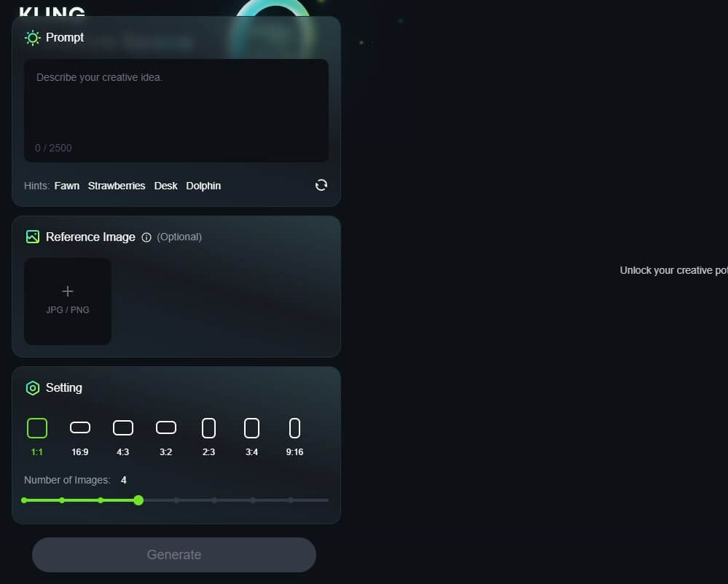Screen dimensions: 728x584
Task: Click the Reference Image info icon
Action: (x=146, y=237)
